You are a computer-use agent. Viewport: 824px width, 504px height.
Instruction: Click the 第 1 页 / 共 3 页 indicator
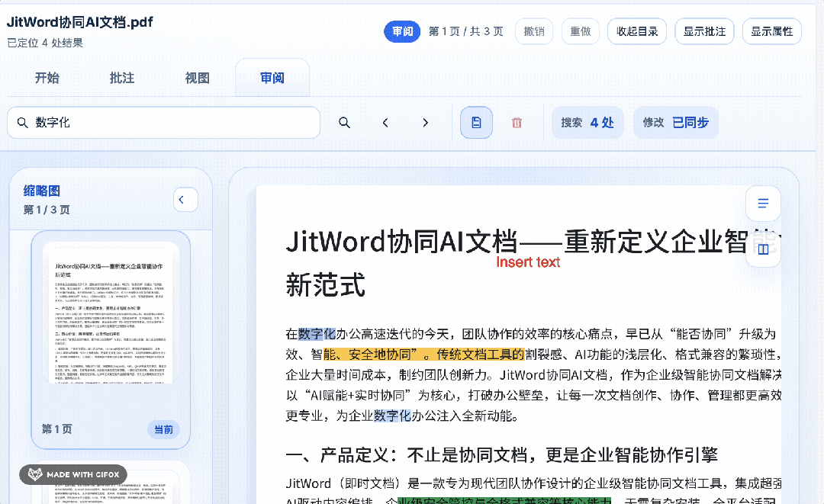465,31
